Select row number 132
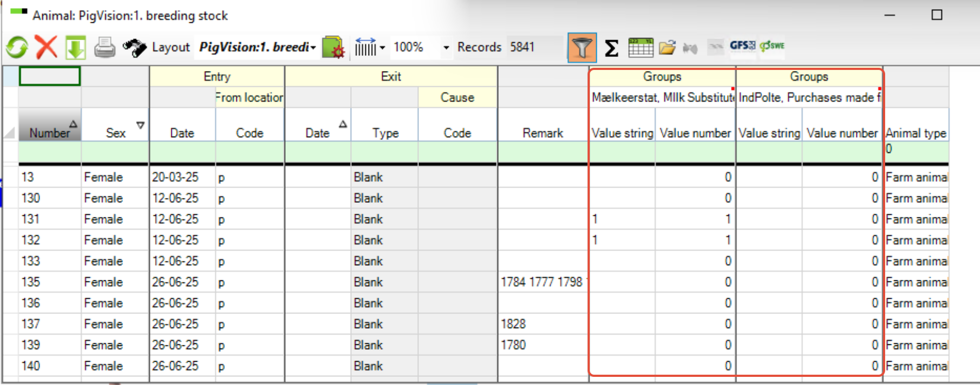Screen dimensions: 980x385 click(50, 240)
